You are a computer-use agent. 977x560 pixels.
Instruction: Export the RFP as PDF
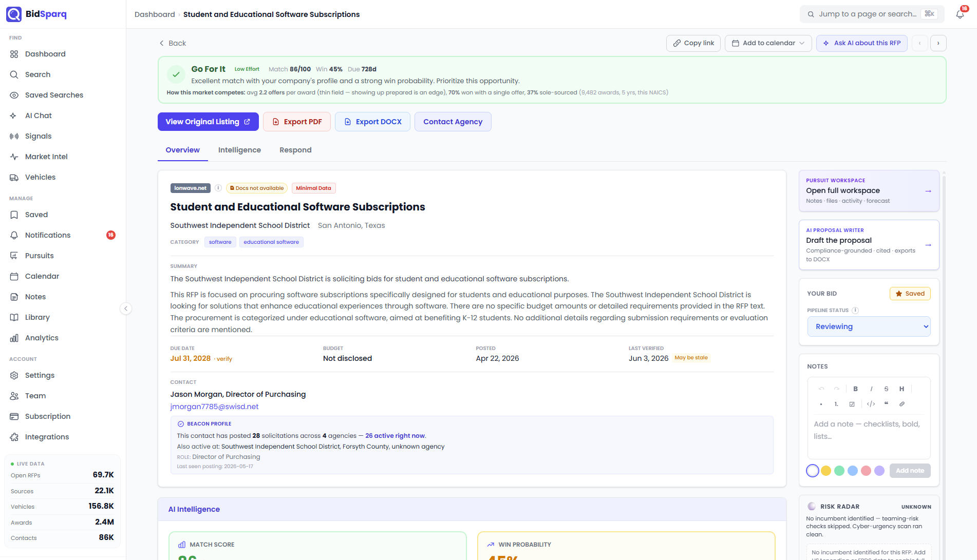pos(297,122)
